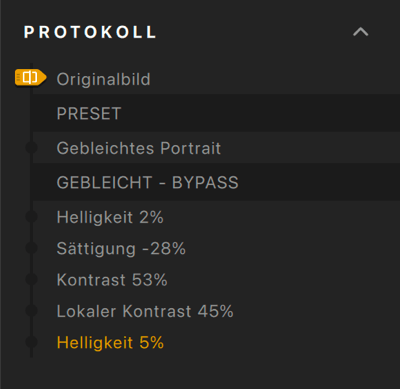The height and width of the screenshot is (389, 400).
Task: Click the PRESET section header row
Action: coord(216,113)
